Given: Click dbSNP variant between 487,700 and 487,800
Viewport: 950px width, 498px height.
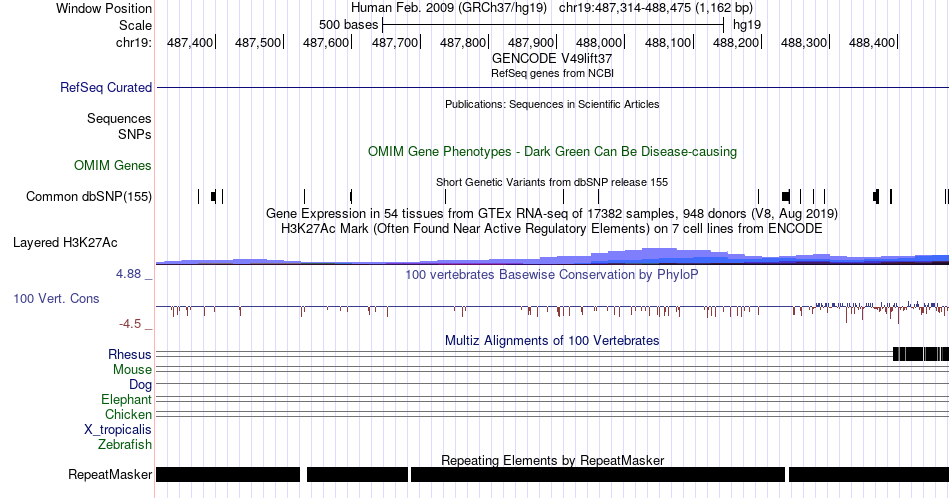Looking at the screenshot, I should (445, 196).
